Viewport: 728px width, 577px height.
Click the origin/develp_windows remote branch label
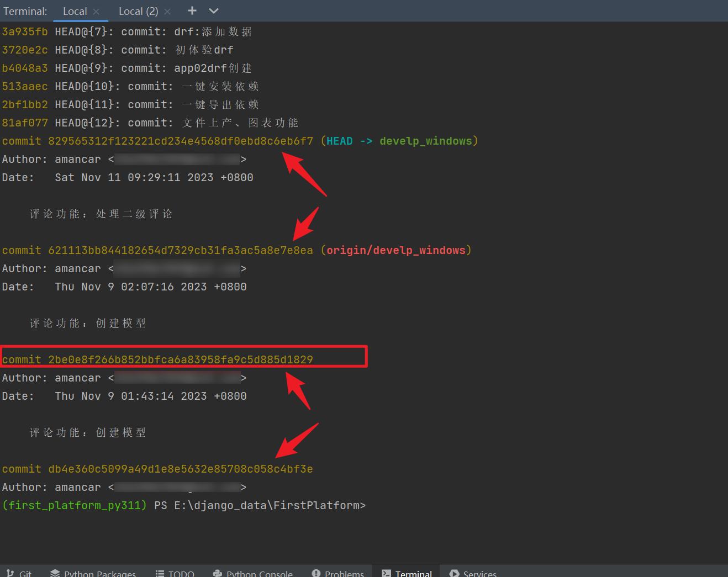[395, 250]
